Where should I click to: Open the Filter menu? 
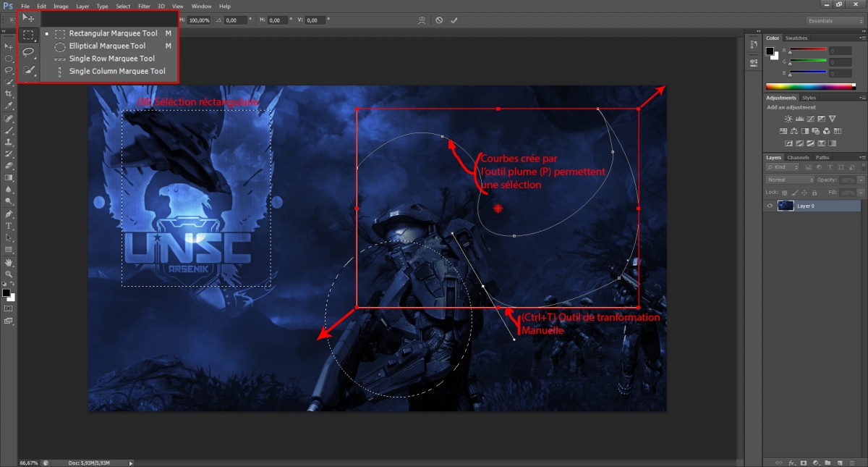[x=144, y=6]
